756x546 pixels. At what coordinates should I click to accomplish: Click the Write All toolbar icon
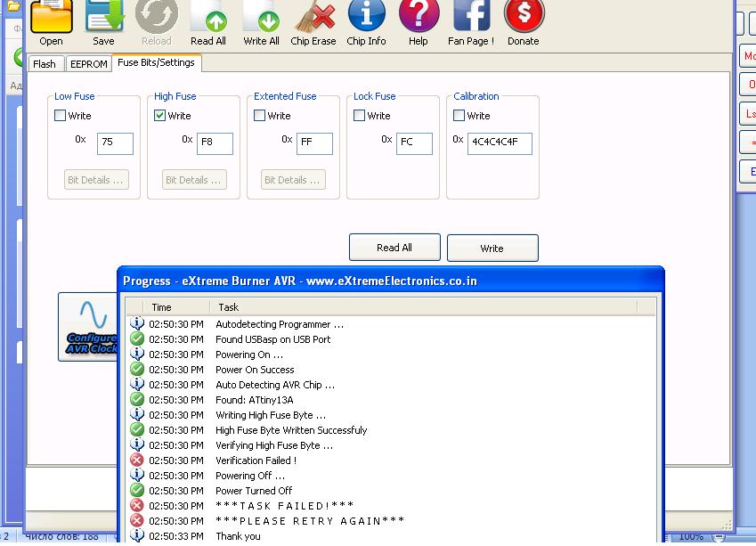coord(261,18)
